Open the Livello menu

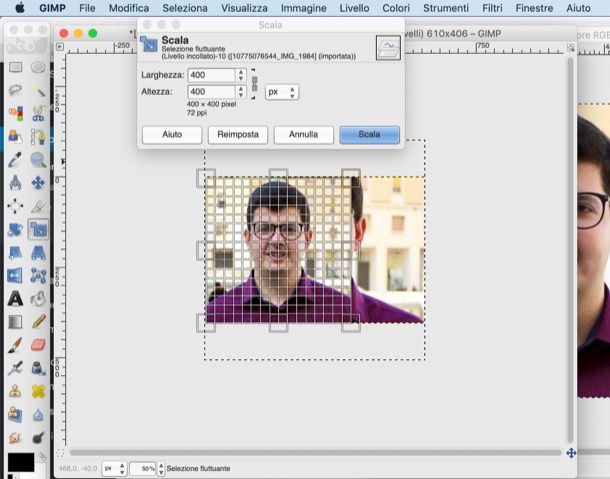(x=353, y=7)
